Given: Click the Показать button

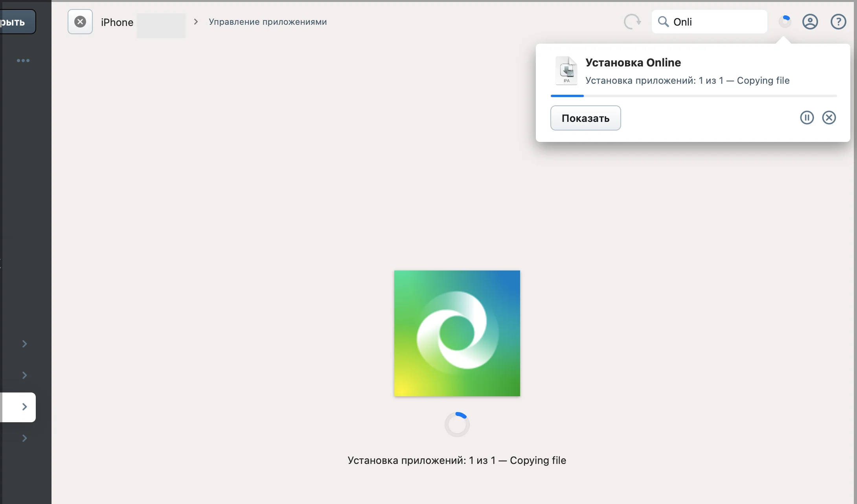Looking at the screenshot, I should (x=585, y=118).
